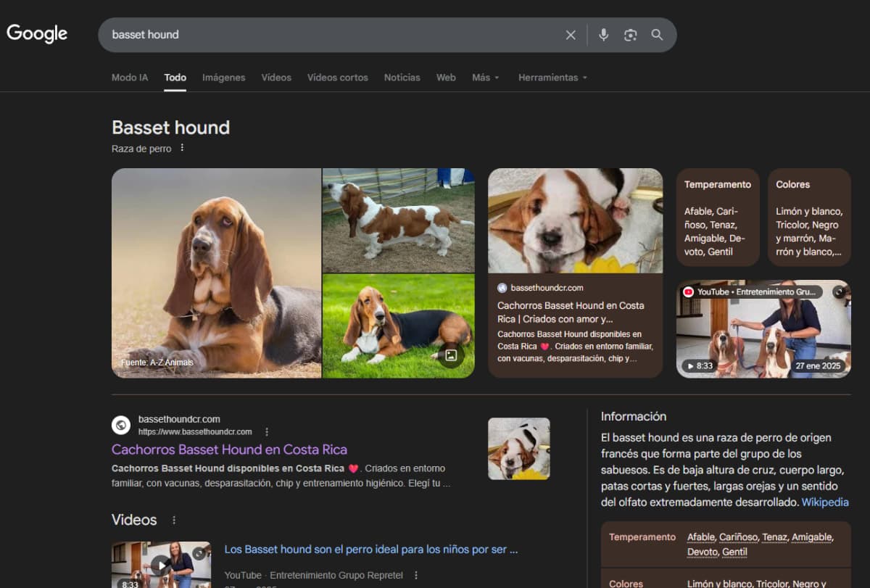Open the Web tab
This screenshot has width=870, height=588.
pyautogui.click(x=446, y=77)
